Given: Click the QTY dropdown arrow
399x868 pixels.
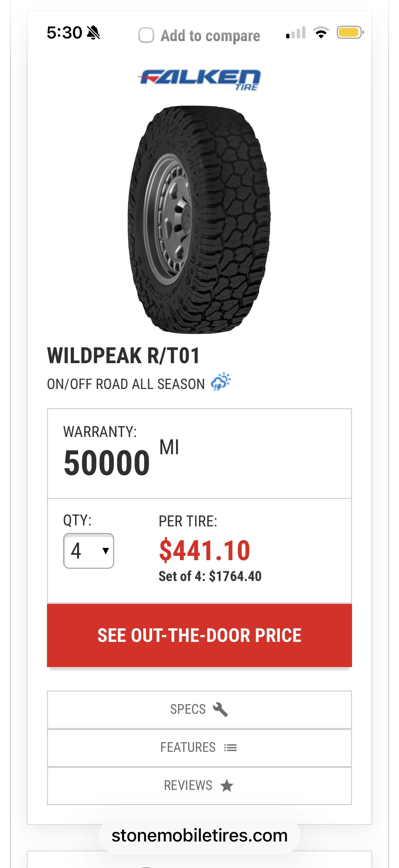Looking at the screenshot, I should pos(106,551).
